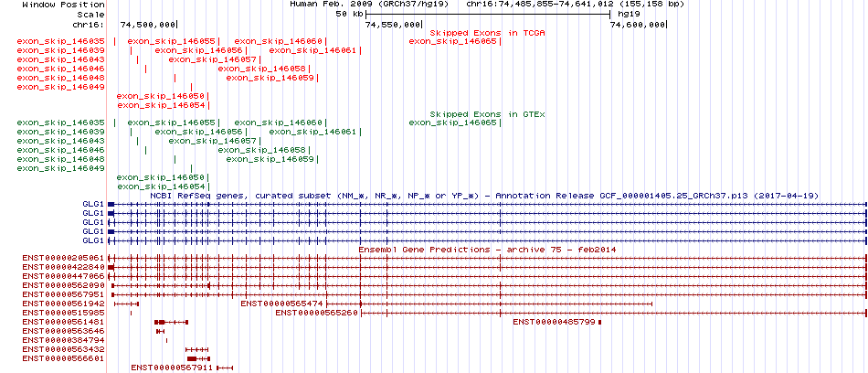Select the ENST00000561942 label
Viewport: 868px width, 373px height.
63,304
